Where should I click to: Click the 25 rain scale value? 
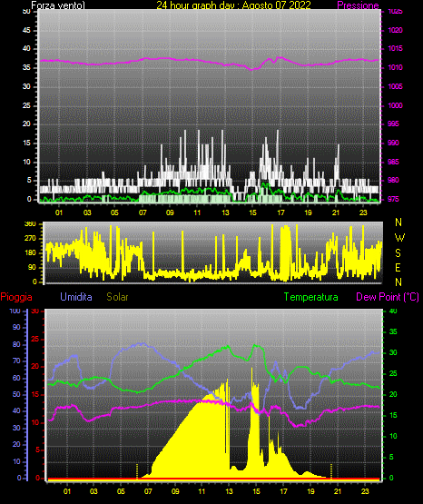point(34,339)
